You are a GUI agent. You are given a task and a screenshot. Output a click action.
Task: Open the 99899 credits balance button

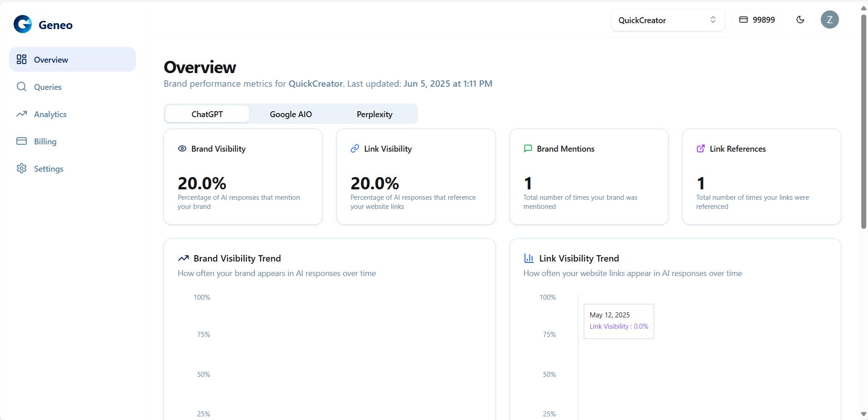point(757,20)
